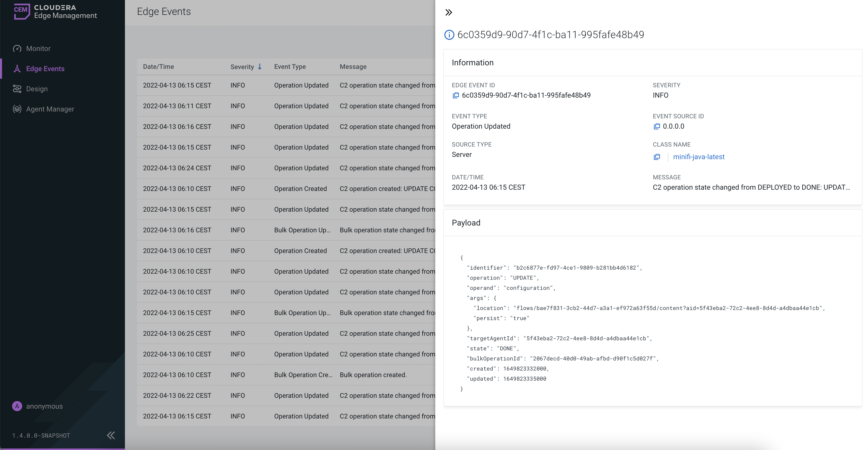Open the minifi-java-latest class link
The image size is (868, 450).
(x=698, y=157)
